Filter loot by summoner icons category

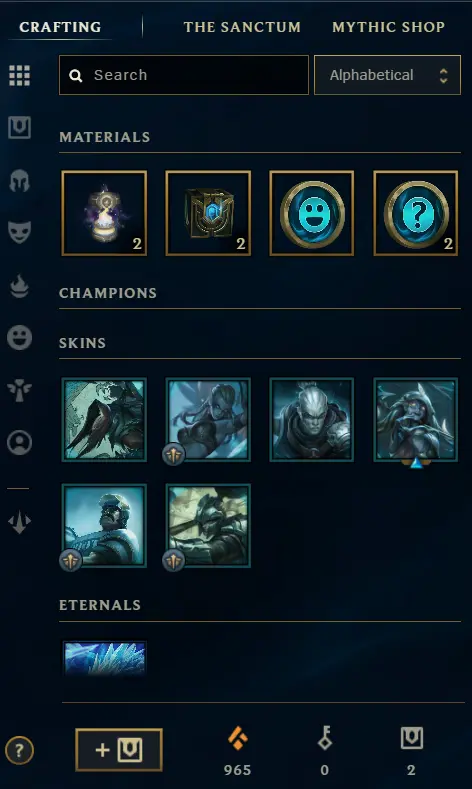pos(20,443)
